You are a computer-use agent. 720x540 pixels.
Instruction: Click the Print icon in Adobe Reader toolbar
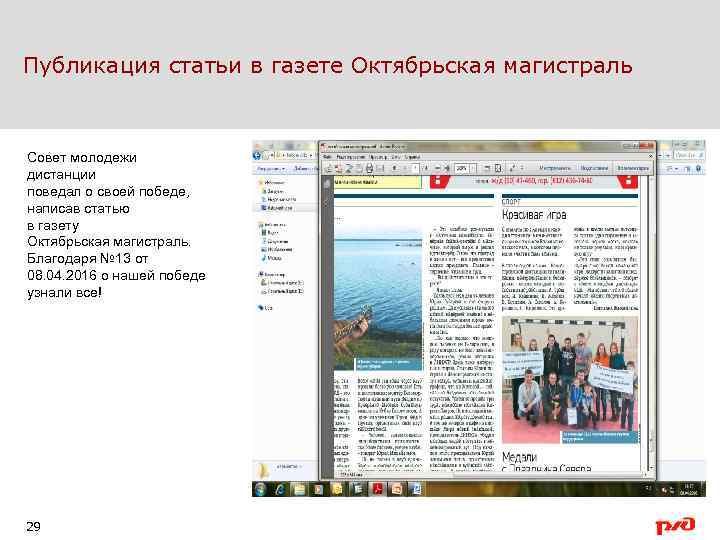pyautogui.click(x=370, y=168)
